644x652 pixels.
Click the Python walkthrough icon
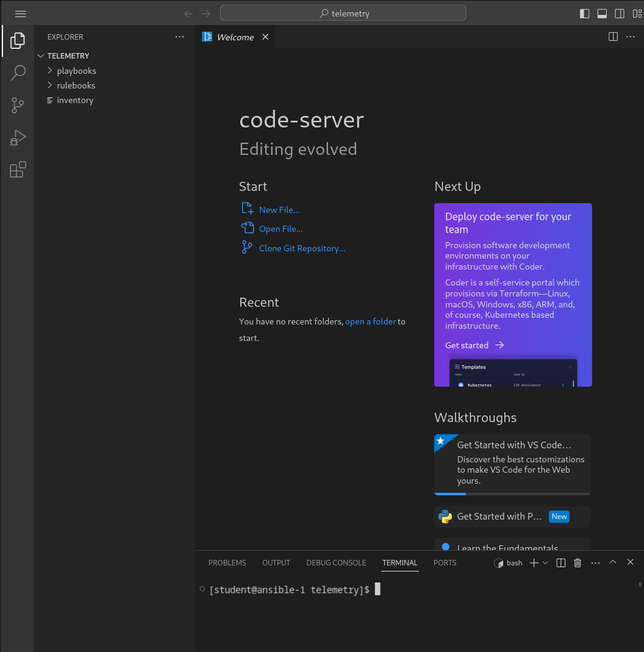(x=445, y=517)
